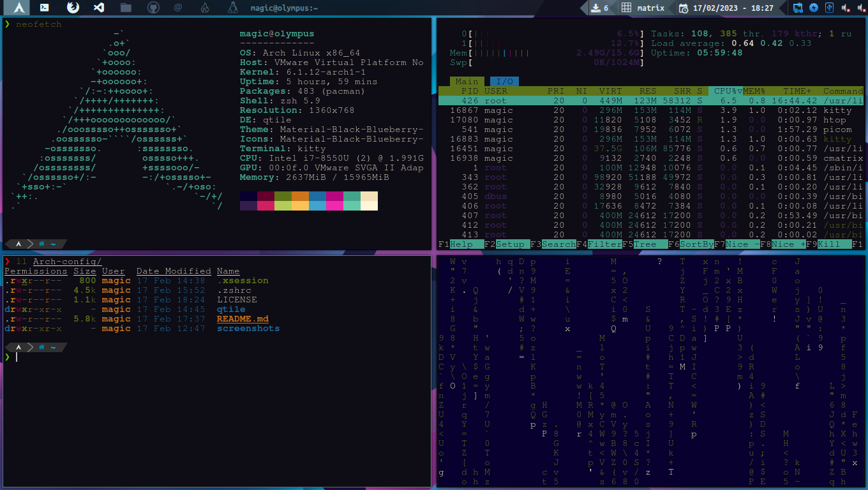Select the picom process row 541
This screenshot has height=490, width=868.
pos(650,130)
